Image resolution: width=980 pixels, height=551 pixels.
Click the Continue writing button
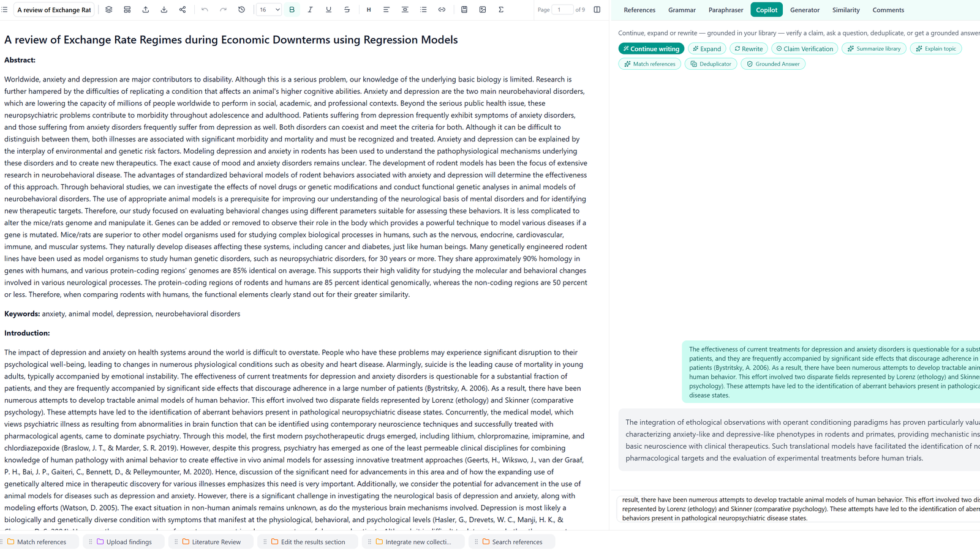click(x=651, y=49)
